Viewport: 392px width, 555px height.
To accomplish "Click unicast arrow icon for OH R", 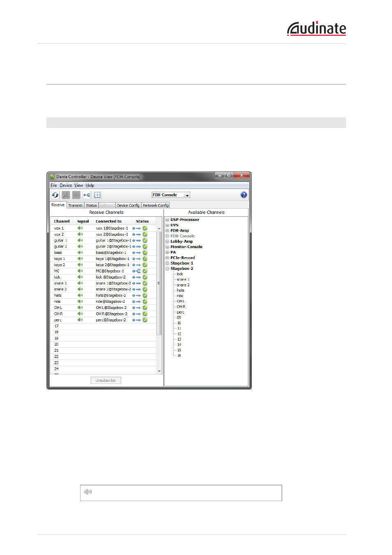I will pyautogui.click(x=136, y=314).
